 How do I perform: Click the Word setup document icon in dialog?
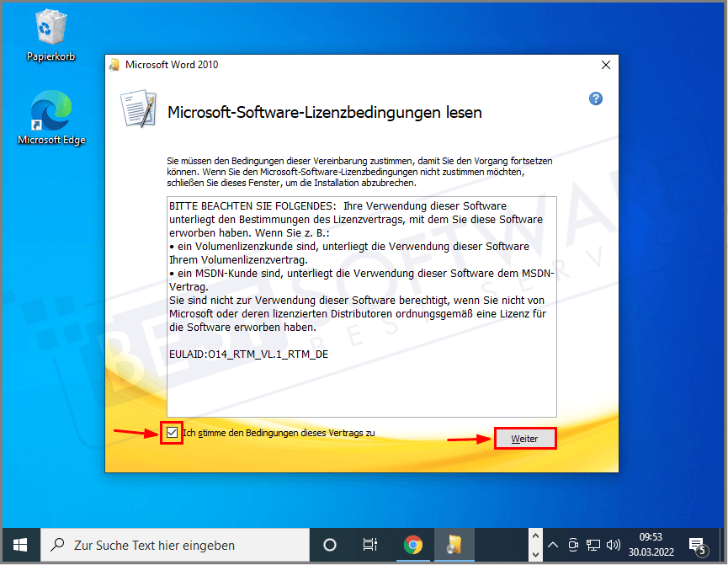coord(137,109)
